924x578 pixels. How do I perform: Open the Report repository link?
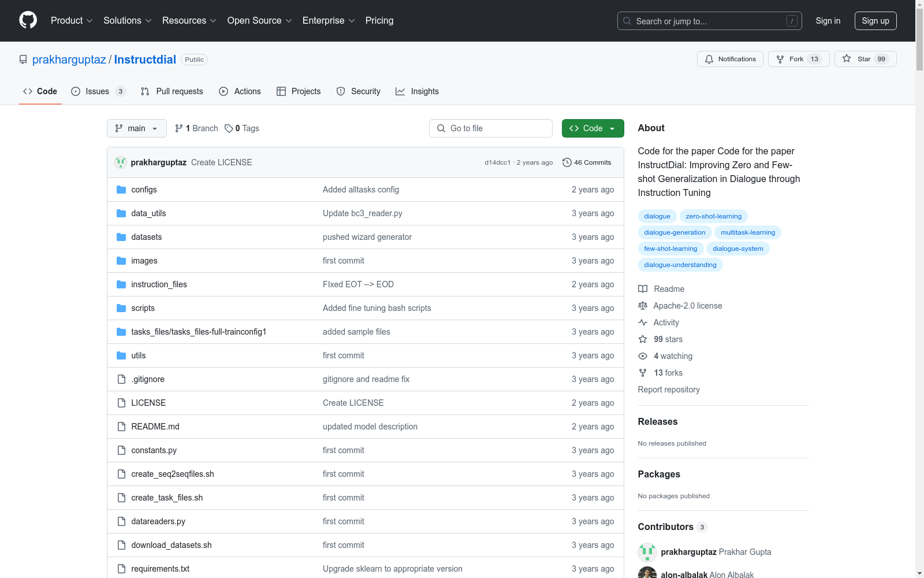[x=669, y=390]
